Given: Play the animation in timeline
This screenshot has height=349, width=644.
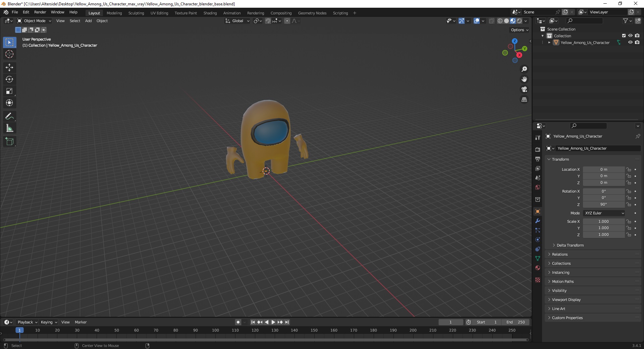Looking at the screenshot, I should pos(273,322).
